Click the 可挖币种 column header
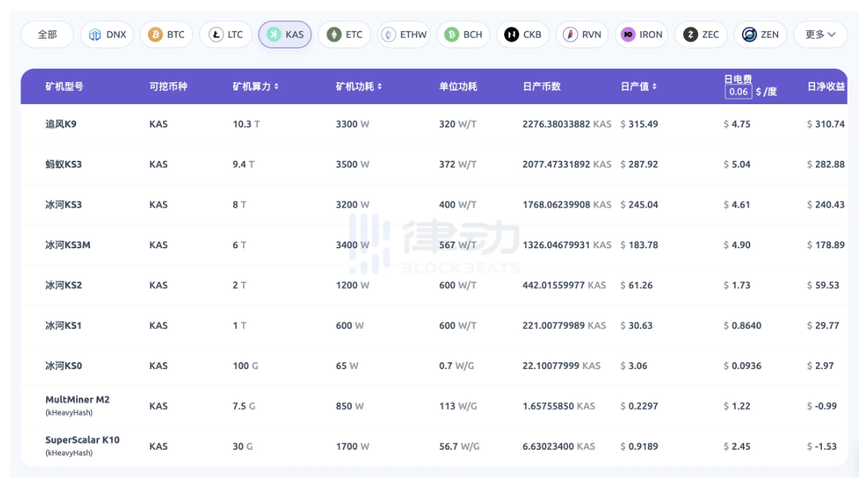Image resolution: width=868 pixels, height=489 pixels. click(x=168, y=87)
